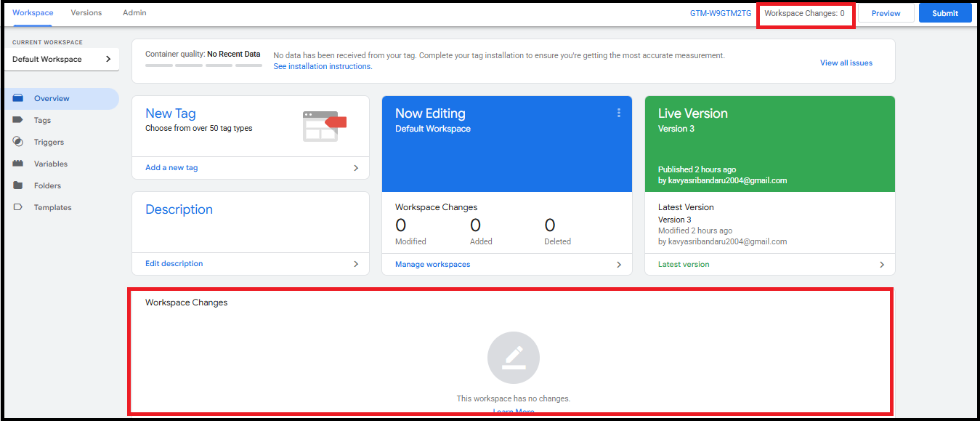Image resolution: width=980 pixels, height=421 pixels.
Task: Click the Preview button
Action: pyautogui.click(x=886, y=13)
